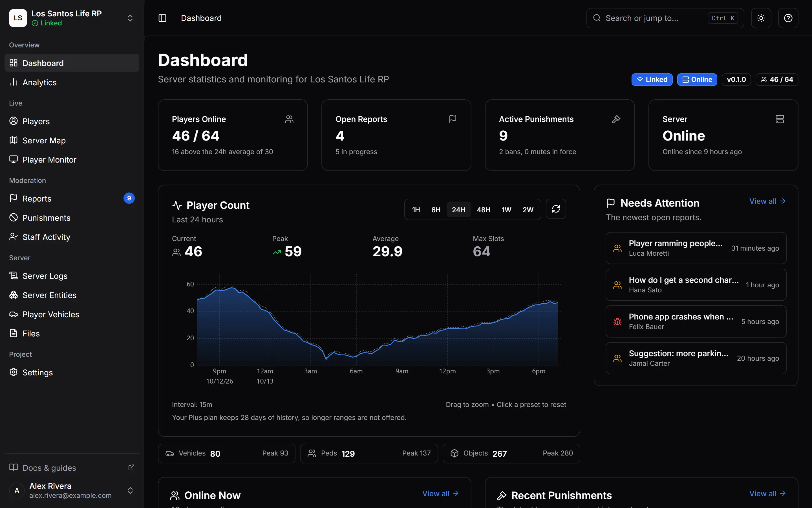The width and height of the screenshot is (812, 508).
Task: Click the blue Linked status badge
Action: coord(652,80)
